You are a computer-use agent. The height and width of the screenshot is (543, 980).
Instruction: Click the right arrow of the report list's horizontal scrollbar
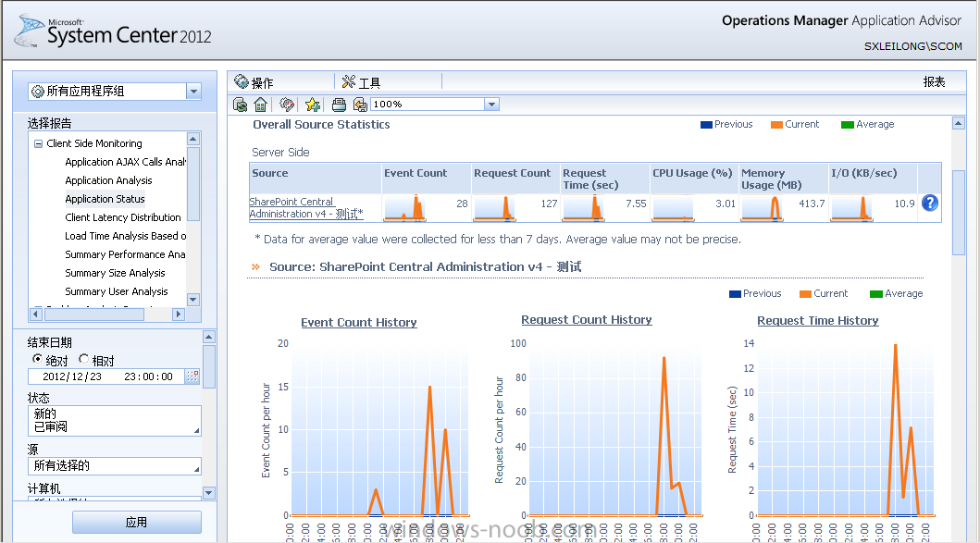(179, 315)
